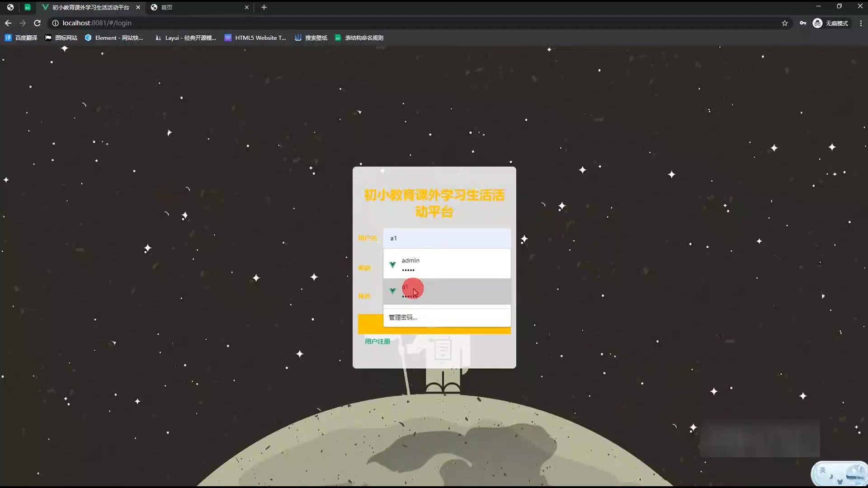Open the Element 网站快 bookmark
Viewport: 868px width, 488px height.
click(x=114, y=38)
